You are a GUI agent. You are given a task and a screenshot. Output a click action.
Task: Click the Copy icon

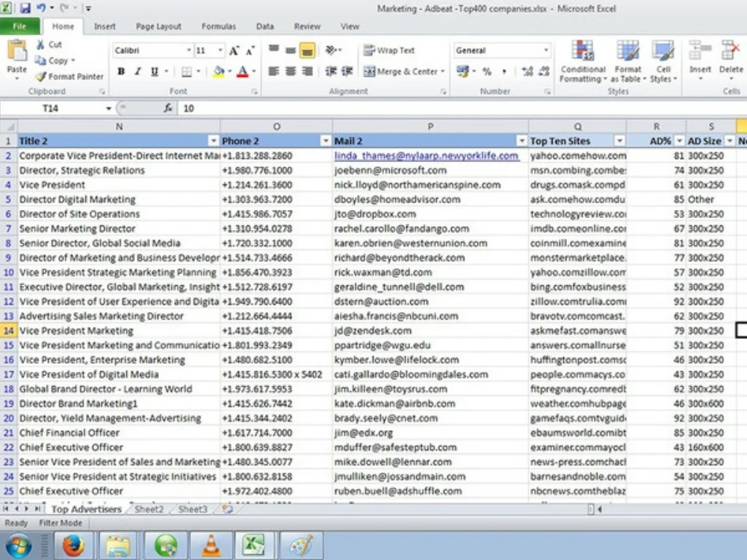(40, 60)
